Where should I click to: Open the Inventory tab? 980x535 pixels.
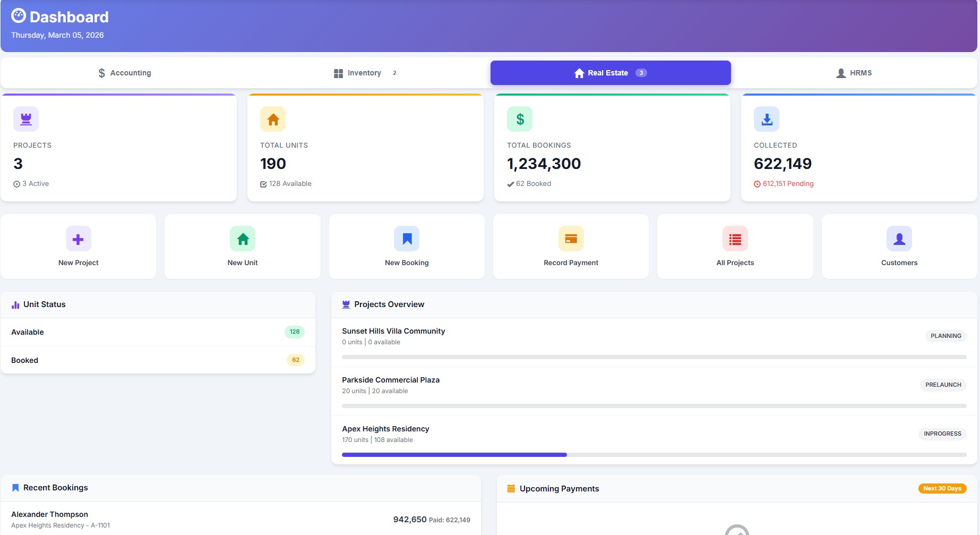(364, 72)
